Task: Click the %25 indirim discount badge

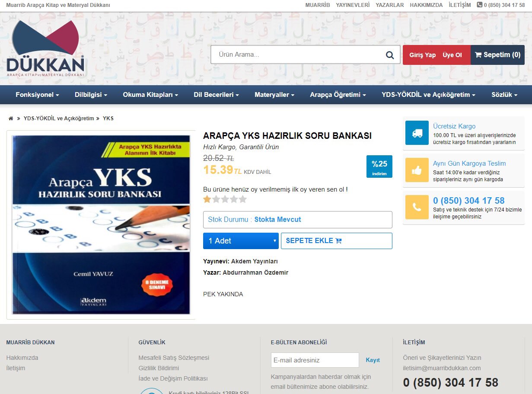Action: 379,167
